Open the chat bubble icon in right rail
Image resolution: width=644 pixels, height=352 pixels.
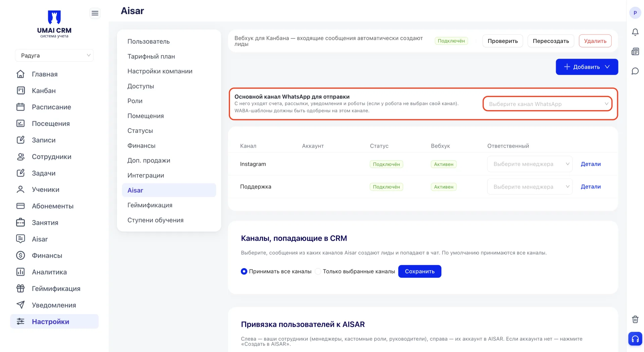click(635, 71)
